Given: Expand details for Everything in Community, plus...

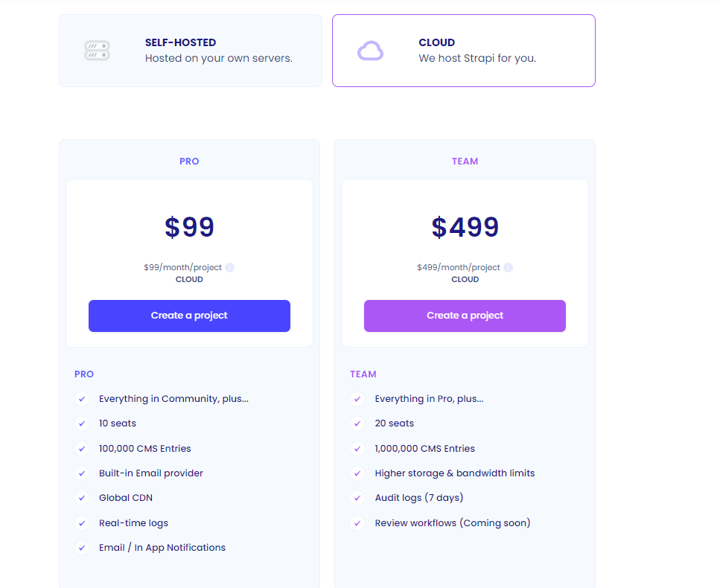Looking at the screenshot, I should coord(174,398).
